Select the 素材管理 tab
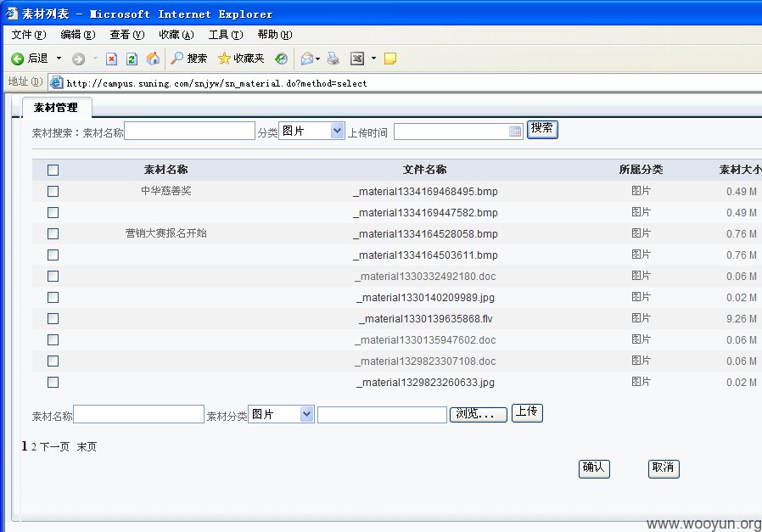This screenshot has width=762, height=532. coord(56,108)
